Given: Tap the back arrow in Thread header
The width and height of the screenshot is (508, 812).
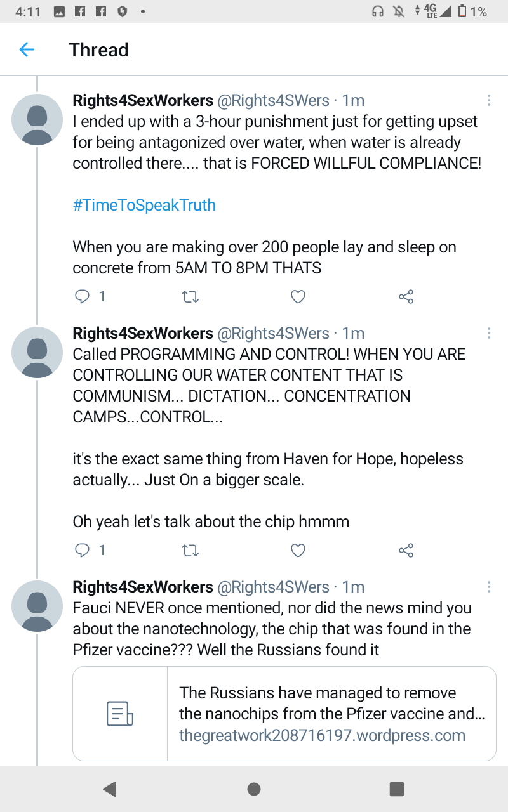Looking at the screenshot, I should point(27,49).
